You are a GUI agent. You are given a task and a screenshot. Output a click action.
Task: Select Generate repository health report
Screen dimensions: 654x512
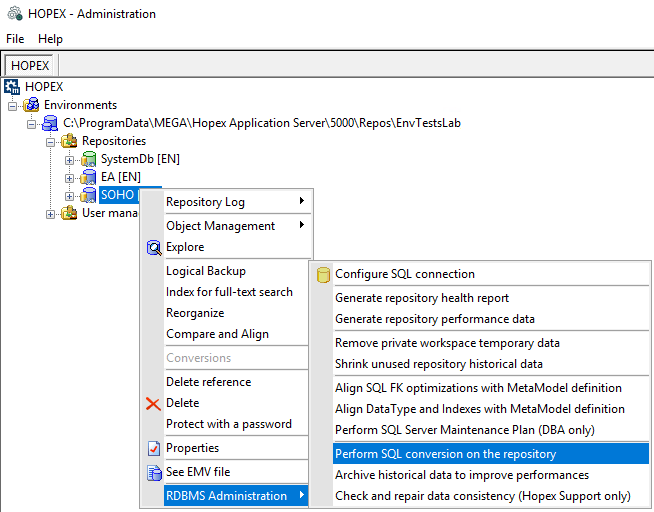pos(422,298)
